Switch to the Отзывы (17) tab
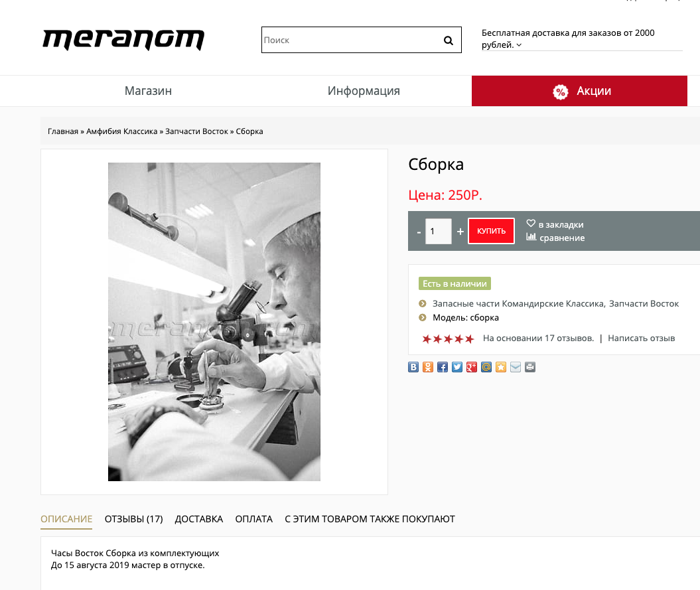 coord(133,519)
